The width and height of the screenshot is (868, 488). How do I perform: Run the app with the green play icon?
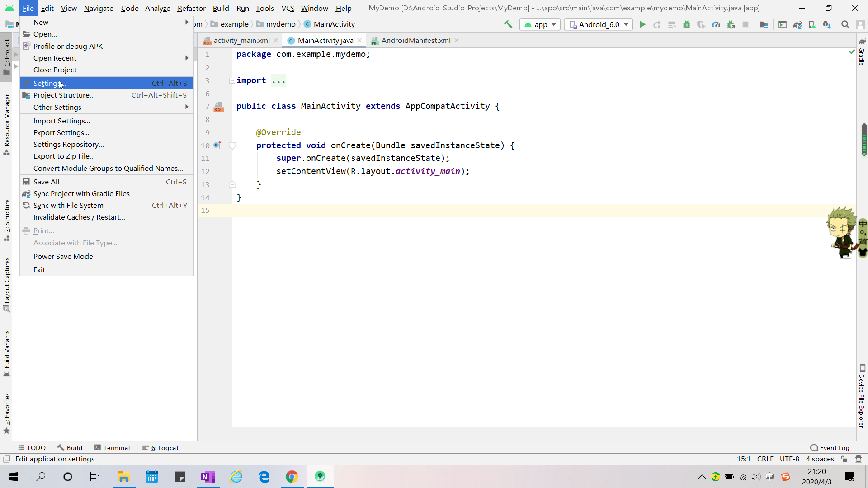click(x=642, y=24)
